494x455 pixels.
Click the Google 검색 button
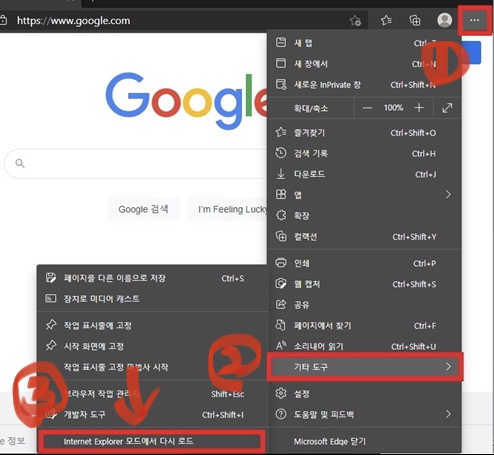143,209
